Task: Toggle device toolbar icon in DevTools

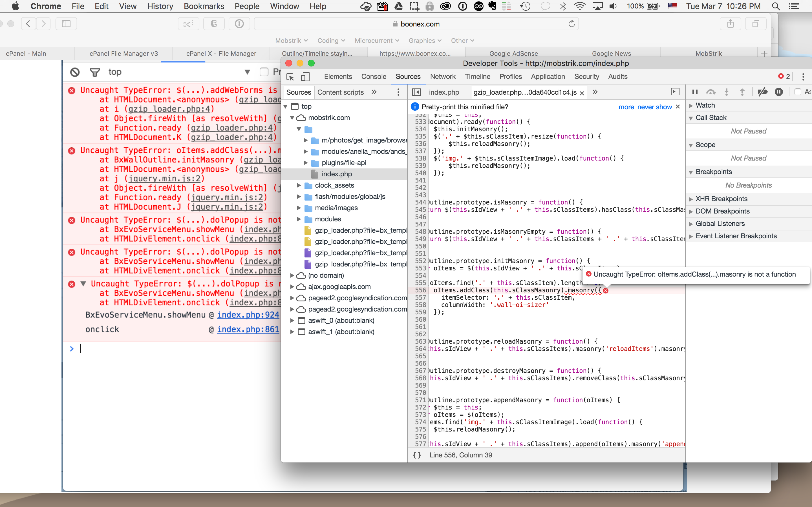Action: 305,77
